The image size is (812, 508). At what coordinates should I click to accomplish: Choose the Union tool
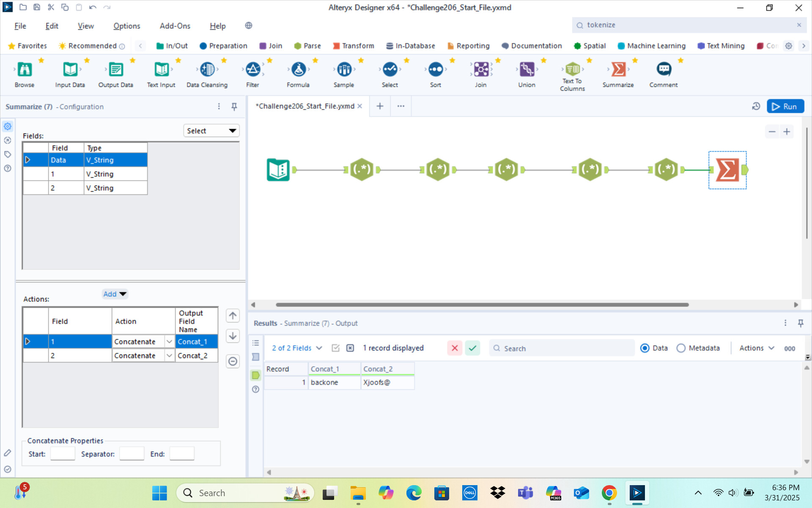pyautogui.click(x=527, y=69)
